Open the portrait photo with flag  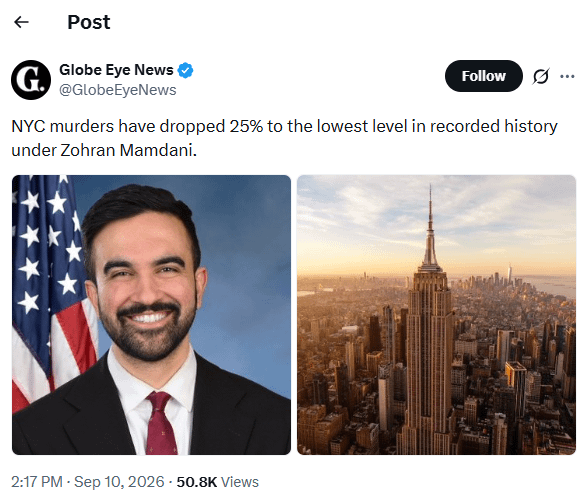tap(151, 315)
